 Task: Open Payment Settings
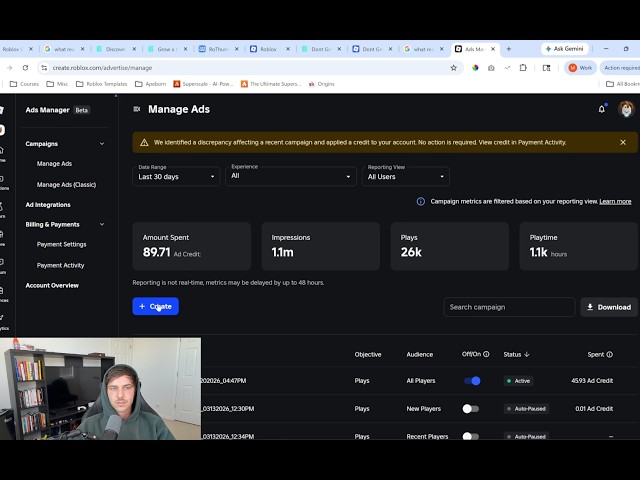point(62,244)
